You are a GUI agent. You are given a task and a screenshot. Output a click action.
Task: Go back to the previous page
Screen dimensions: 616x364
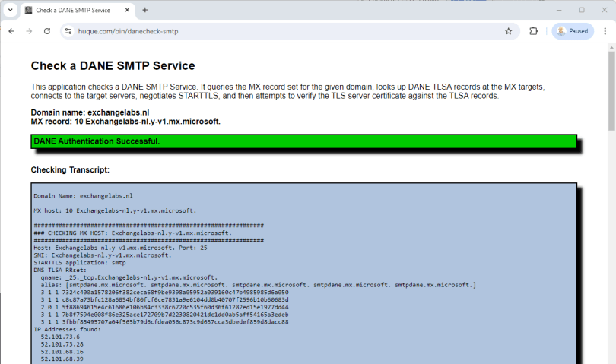point(11,31)
